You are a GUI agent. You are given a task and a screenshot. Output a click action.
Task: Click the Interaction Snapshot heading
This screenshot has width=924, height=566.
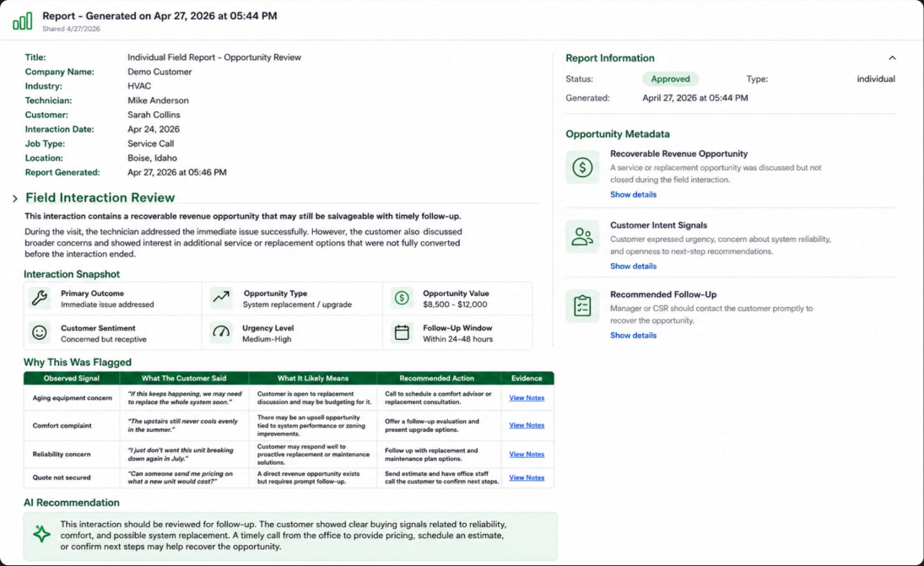(x=71, y=274)
